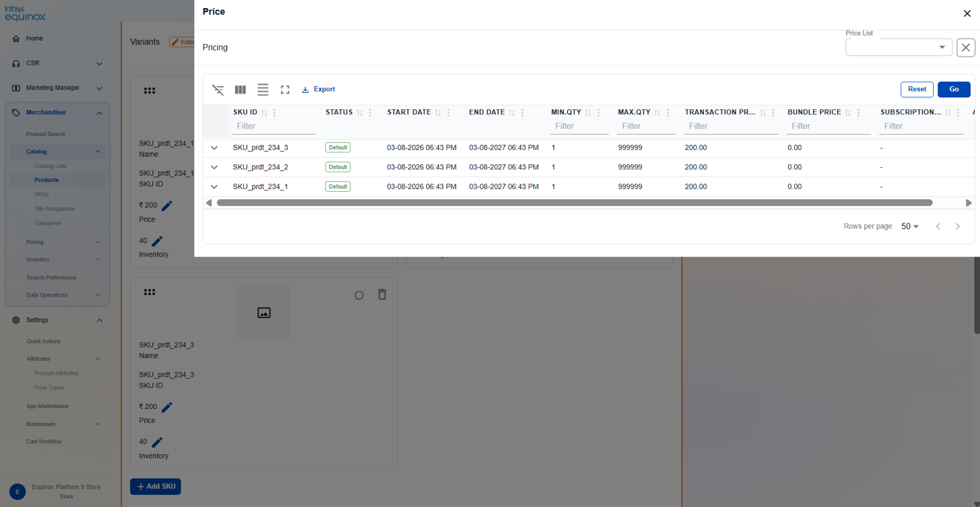Sort by Subscription column
980x507 pixels.
click(x=948, y=113)
